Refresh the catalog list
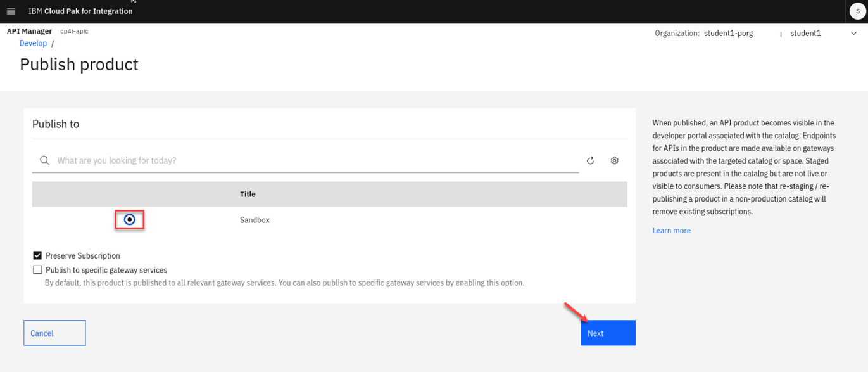The width and height of the screenshot is (868, 372). [x=590, y=160]
